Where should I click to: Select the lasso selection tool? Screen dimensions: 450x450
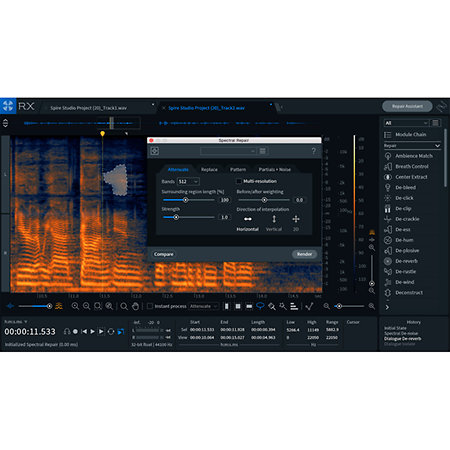260,306
